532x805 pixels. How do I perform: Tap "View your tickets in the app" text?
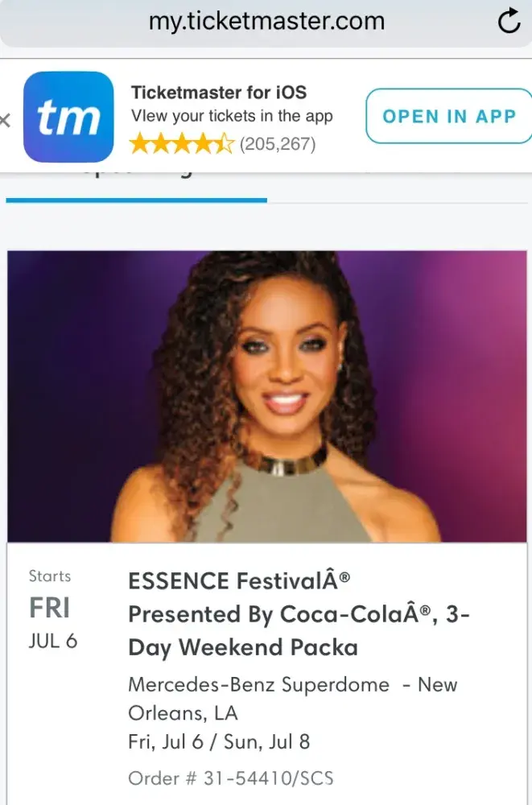tap(232, 116)
